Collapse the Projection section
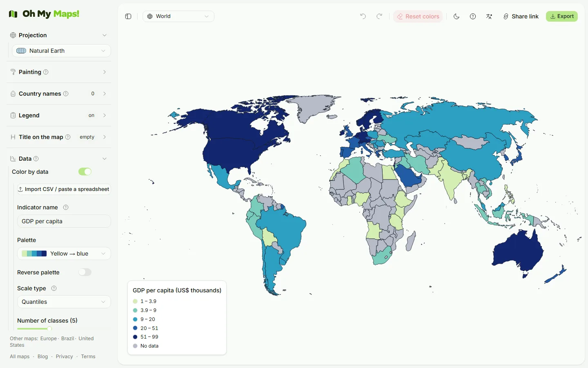The width and height of the screenshot is (588, 368). click(x=59, y=35)
